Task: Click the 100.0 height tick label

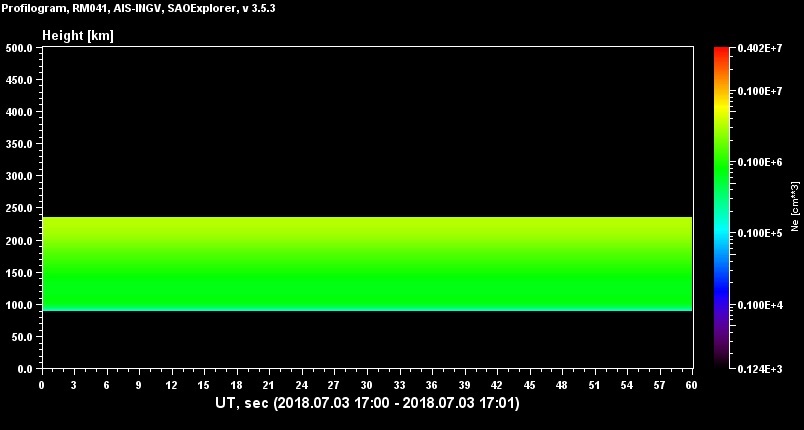Action: pyautogui.click(x=20, y=304)
